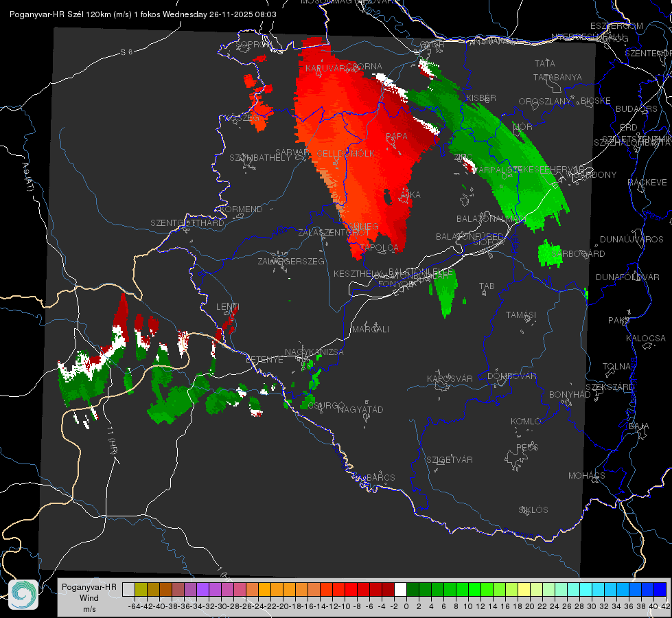Click the CSORNA town label
This screenshot has width=672, height=618.
[364, 67]
